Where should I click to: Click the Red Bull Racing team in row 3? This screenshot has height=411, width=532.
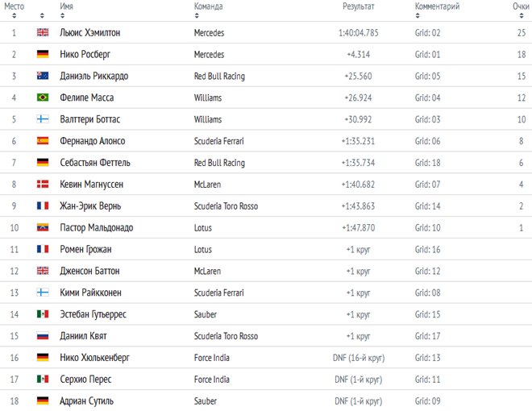point(219,77)
